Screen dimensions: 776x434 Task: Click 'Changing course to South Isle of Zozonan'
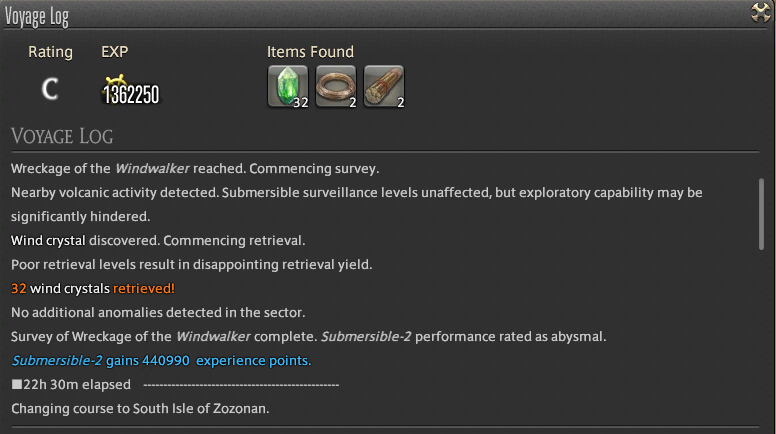[x=140, y=409]
